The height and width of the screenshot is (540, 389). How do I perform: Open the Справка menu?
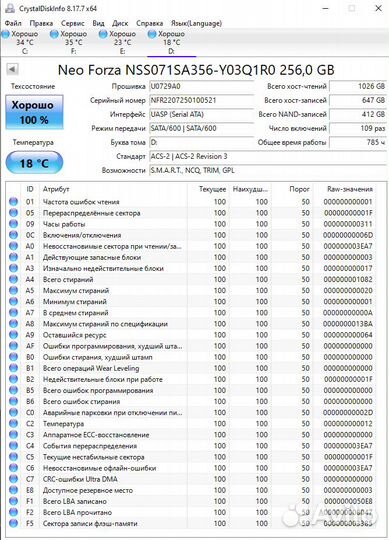click(x=149, y=23)
